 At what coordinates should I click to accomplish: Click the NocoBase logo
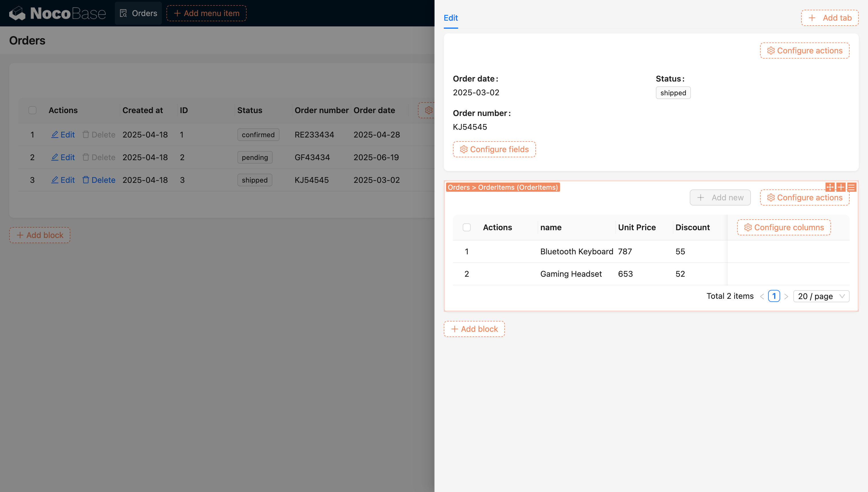pyautogui.click(x=57, y=13)
